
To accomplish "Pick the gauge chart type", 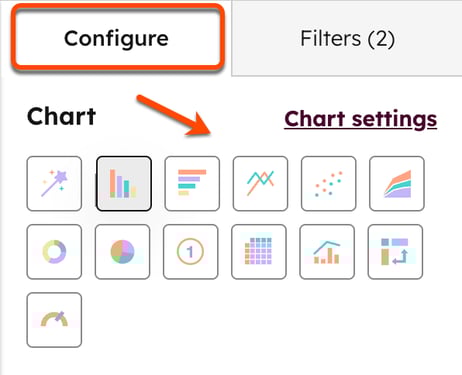I will click(x=54, y=320).
